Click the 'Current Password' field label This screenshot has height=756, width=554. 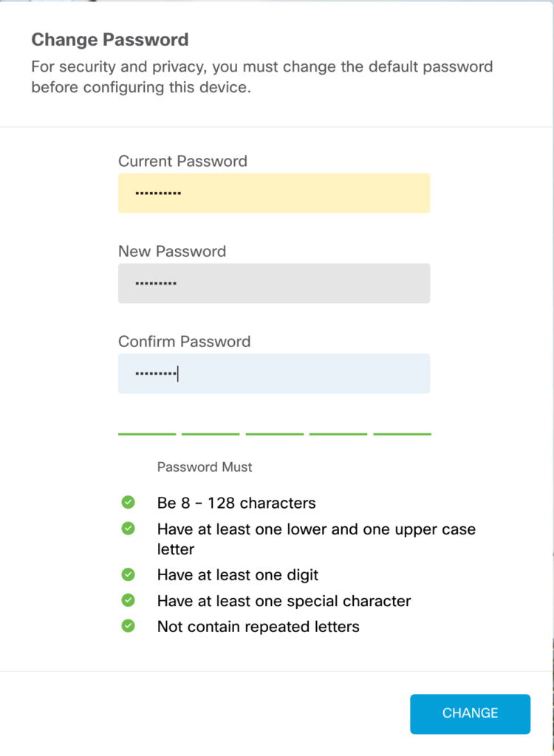point(182,161)
